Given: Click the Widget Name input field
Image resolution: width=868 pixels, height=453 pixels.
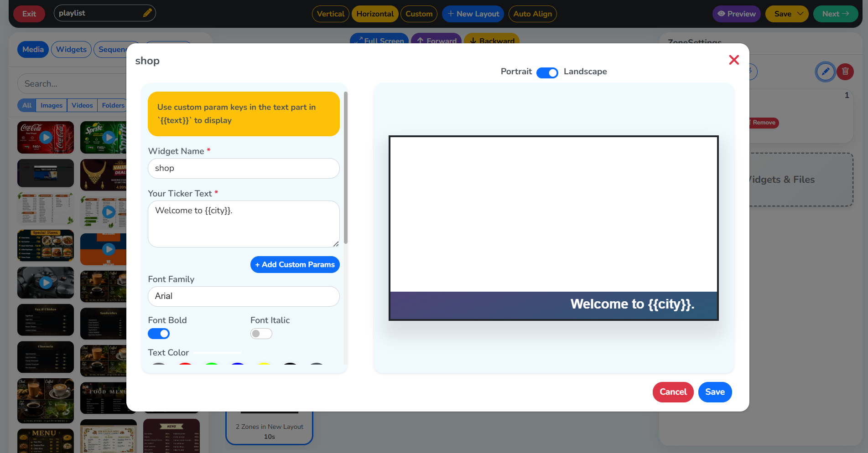Looking at the screenshot, I should 244,168.
